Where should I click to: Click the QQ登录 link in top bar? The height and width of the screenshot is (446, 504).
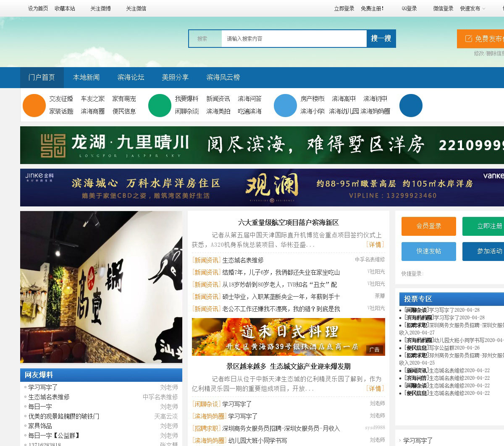point(409,9)
